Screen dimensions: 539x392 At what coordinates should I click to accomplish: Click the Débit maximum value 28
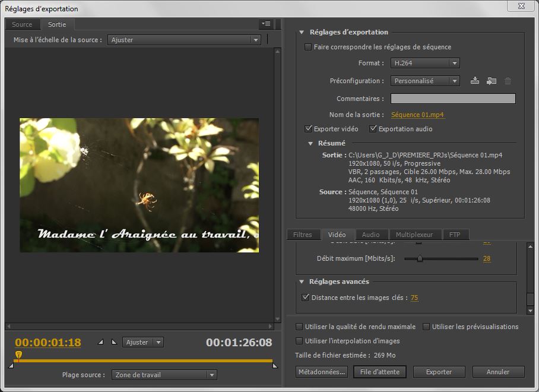click(x=486, y=258)
